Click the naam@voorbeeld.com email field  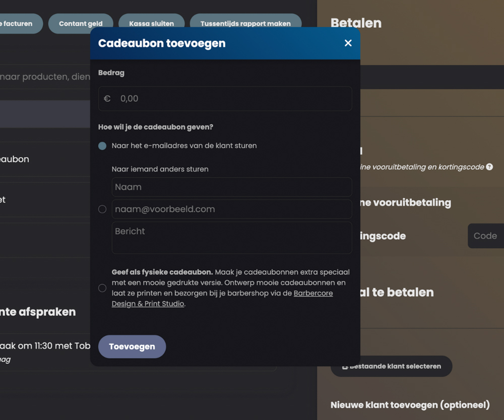pyautogui.click(x=232, y=209)
